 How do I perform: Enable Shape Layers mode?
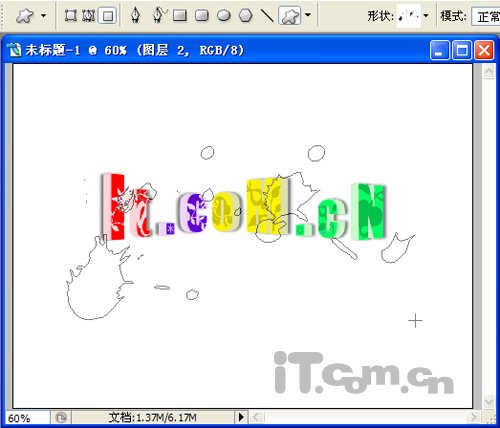click(x=71, y=15)
